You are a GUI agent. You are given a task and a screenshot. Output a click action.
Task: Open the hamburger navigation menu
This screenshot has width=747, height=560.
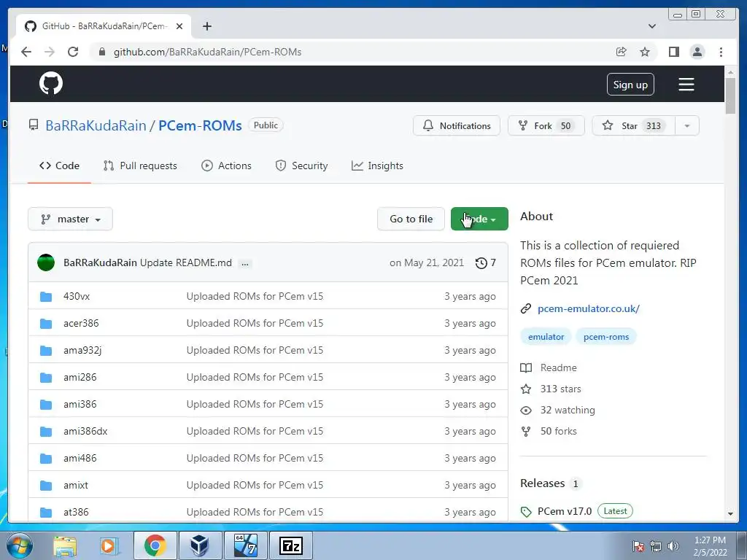[686, 85]
